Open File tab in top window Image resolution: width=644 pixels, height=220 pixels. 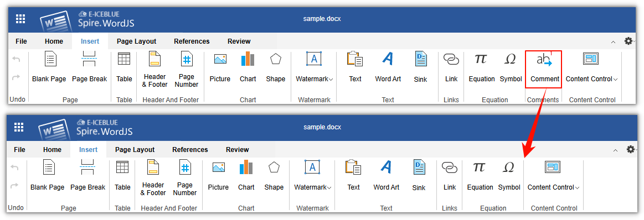(x=22, y=41)
